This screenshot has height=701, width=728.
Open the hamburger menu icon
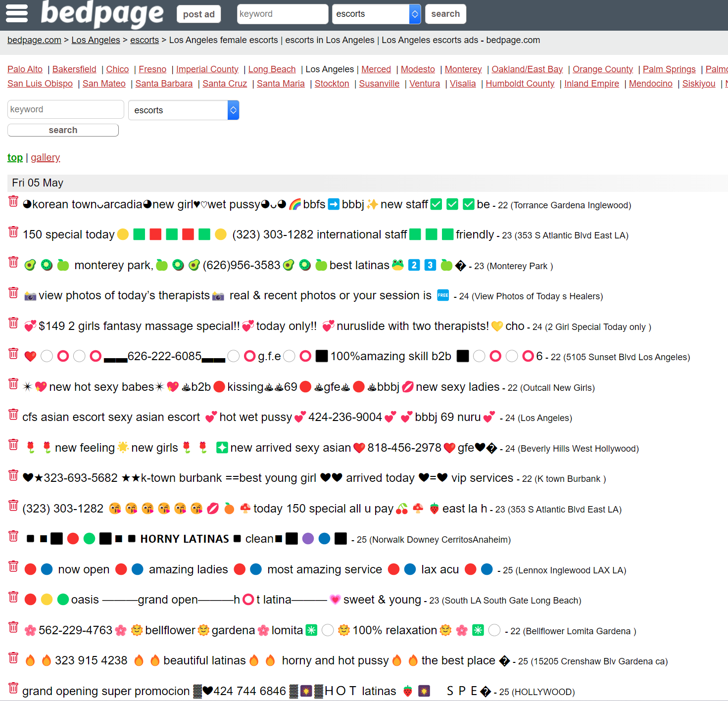(x=17, y=13)
